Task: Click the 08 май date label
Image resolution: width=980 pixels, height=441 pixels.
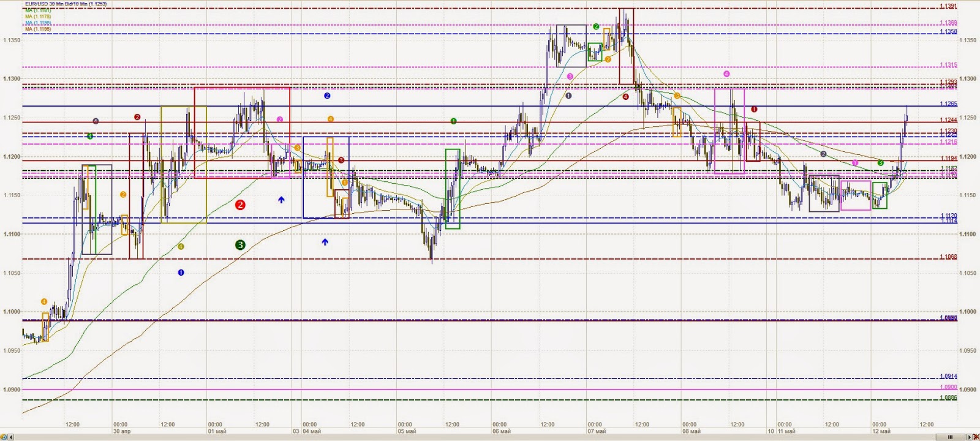Action: 692,431
